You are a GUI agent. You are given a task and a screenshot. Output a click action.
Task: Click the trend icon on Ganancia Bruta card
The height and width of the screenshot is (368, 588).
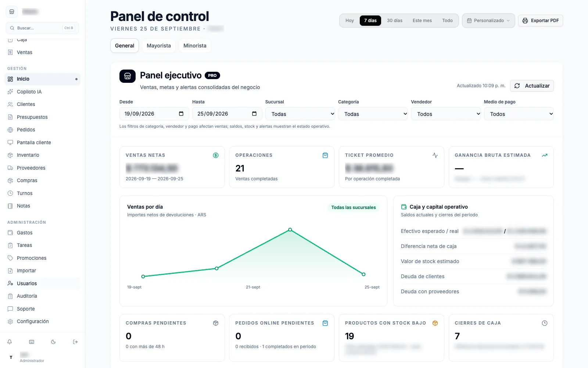545,155
